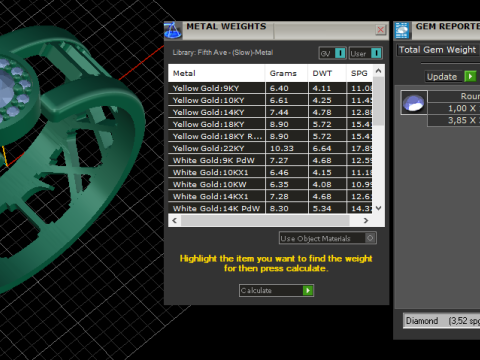The image size is (480, 360).
Task: Click the 10.33 grams cell
Action: tap(286, 148)
